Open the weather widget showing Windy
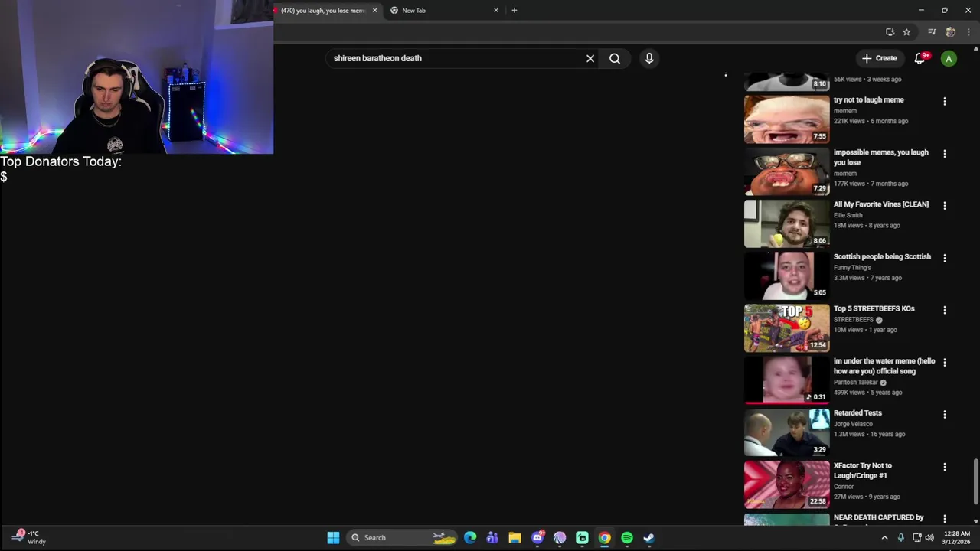This screenshot has height=551, width=980. tap(28, 537)
